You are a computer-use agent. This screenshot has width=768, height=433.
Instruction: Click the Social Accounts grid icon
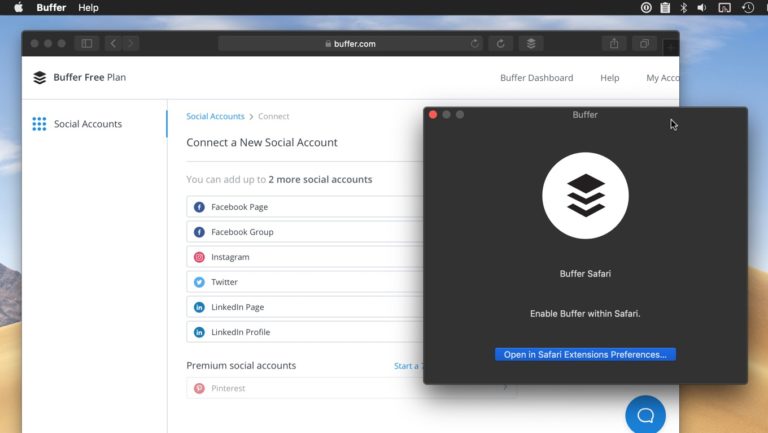click(x=39, y=124)
